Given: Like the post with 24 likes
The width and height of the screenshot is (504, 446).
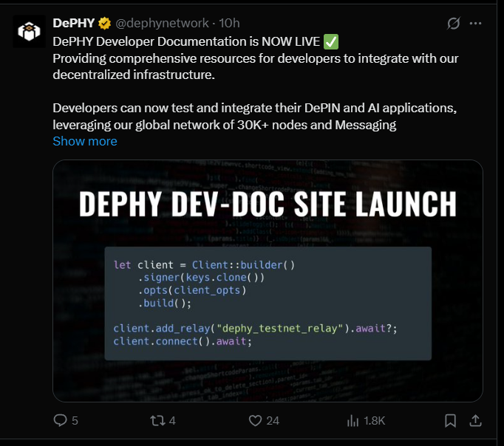Looking at the screenshot, I should tap(264, 421).
